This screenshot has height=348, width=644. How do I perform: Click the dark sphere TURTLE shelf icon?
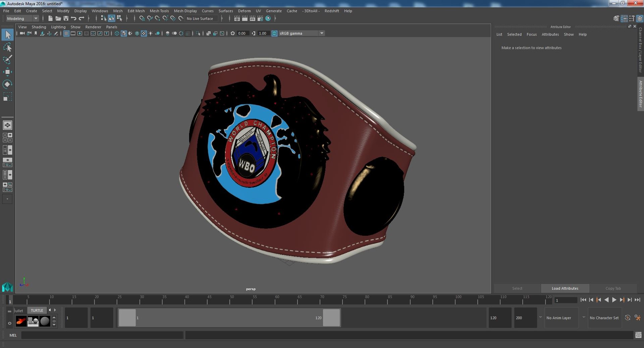(x=45, y=321)
